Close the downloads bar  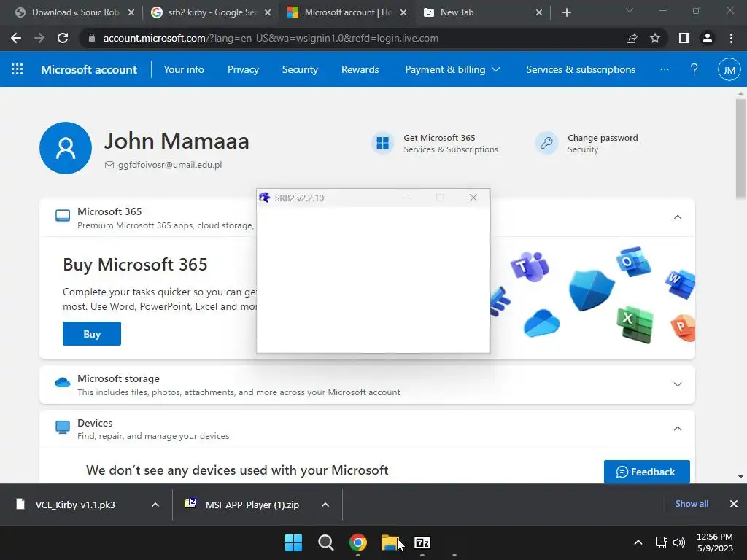734,504
